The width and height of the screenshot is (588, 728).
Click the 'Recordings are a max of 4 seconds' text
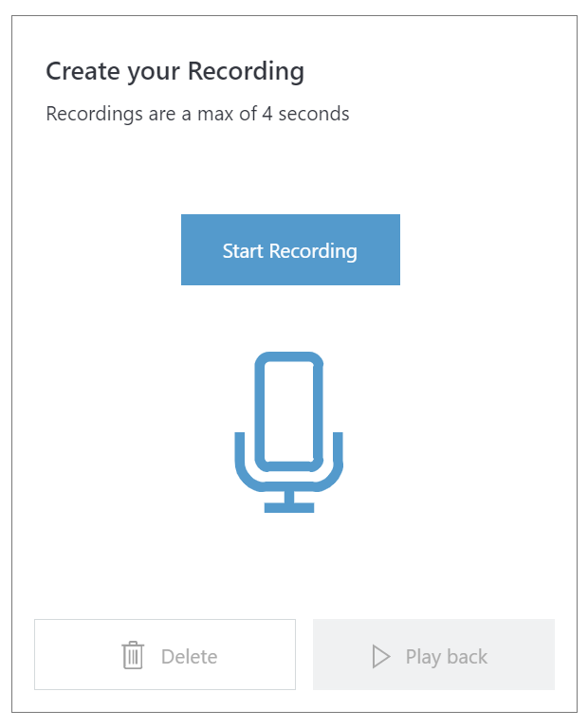pyautogui.click(x=197, y=114)
